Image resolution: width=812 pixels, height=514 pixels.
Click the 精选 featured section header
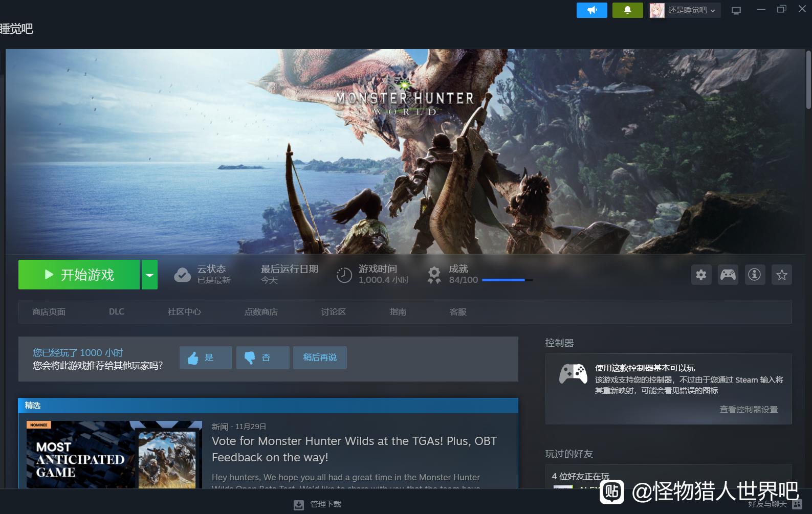click(x=268, y=406)
